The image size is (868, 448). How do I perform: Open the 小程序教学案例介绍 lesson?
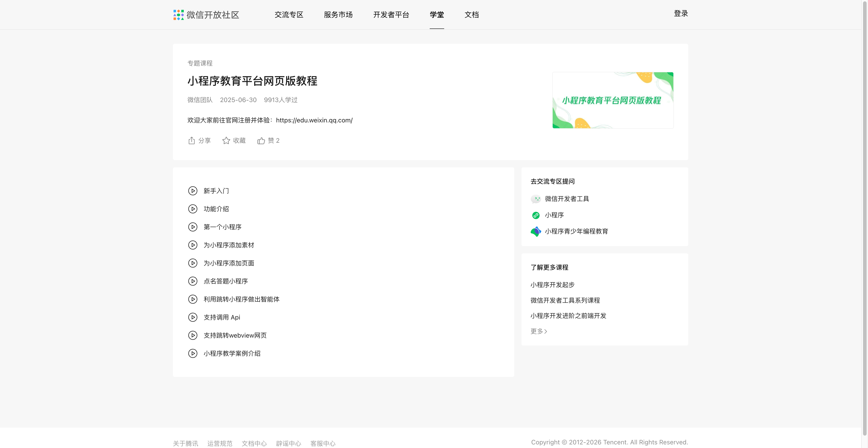click(x=232, y=353)
